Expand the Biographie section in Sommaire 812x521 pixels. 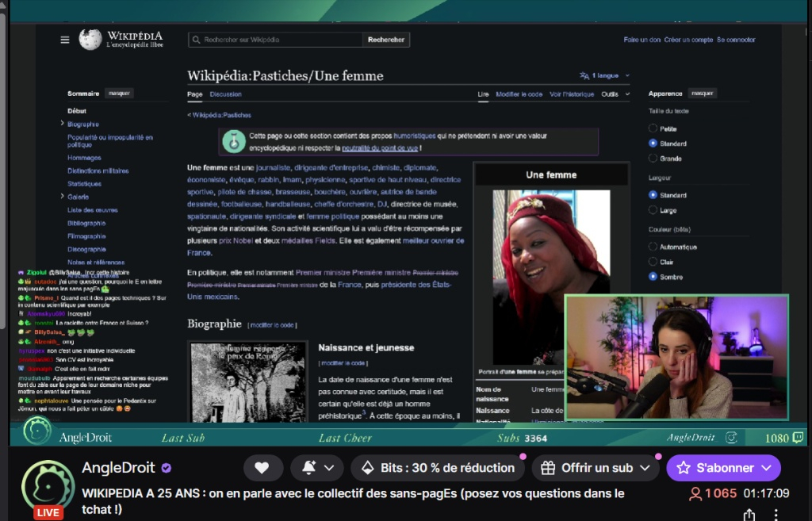point(63,124)
